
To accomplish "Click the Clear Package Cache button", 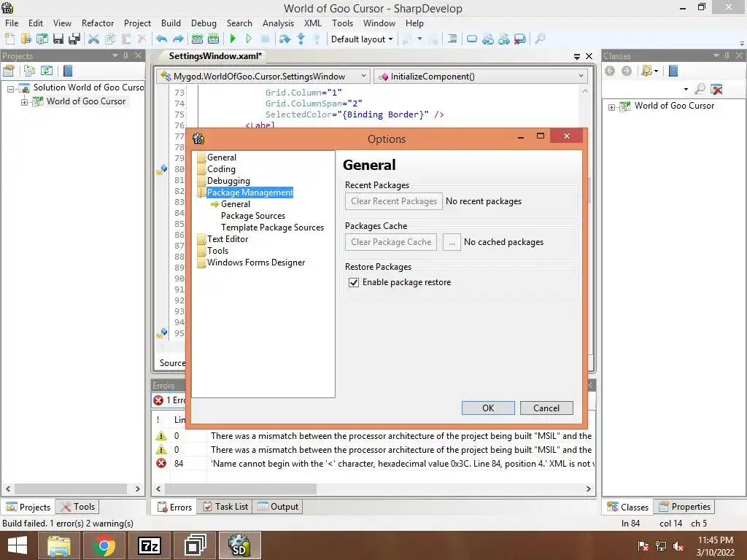I will (x=391, y=242).
